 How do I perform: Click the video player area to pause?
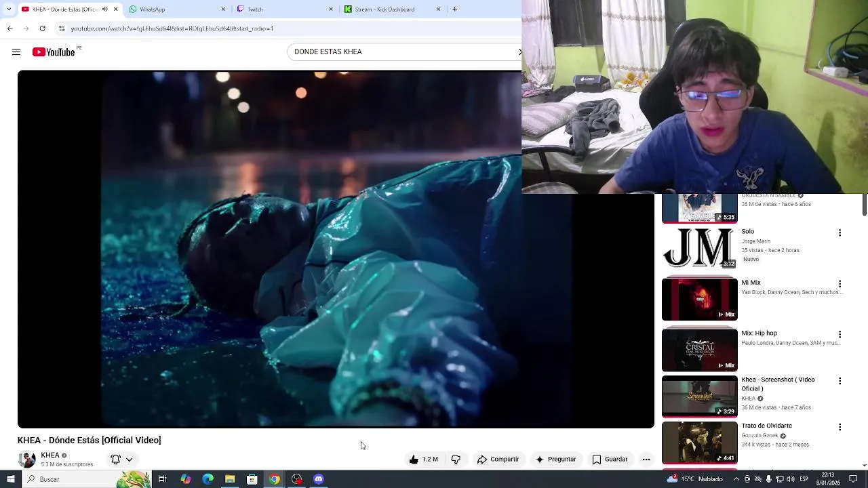tap(336, 249)
